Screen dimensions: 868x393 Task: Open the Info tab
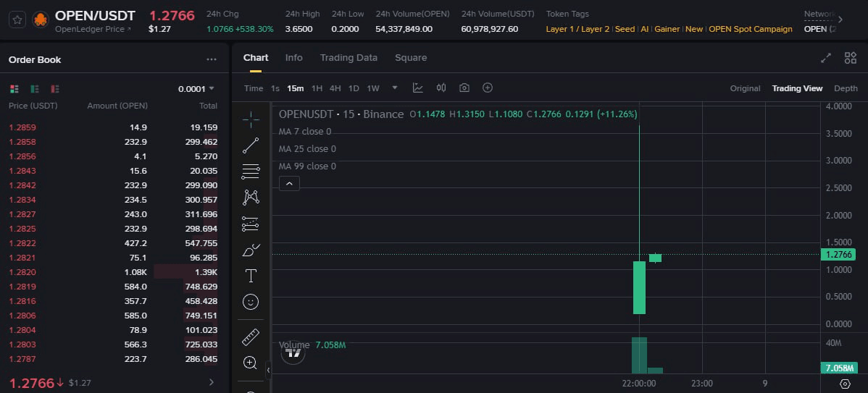pyautogui.click(x=294, y=58)
